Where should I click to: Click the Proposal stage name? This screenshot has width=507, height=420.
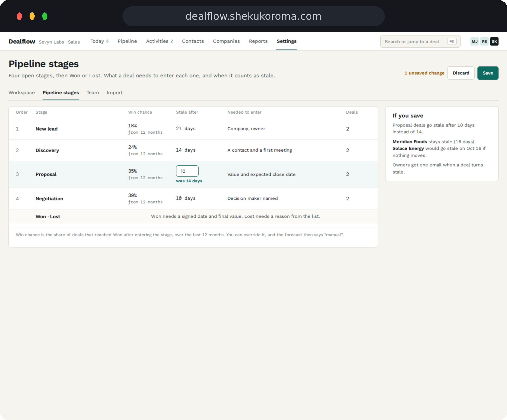point(46,174)
